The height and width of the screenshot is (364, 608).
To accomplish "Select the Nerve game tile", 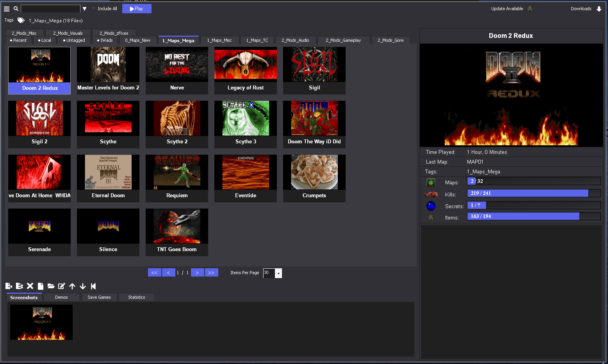I will tap(177, 71).
